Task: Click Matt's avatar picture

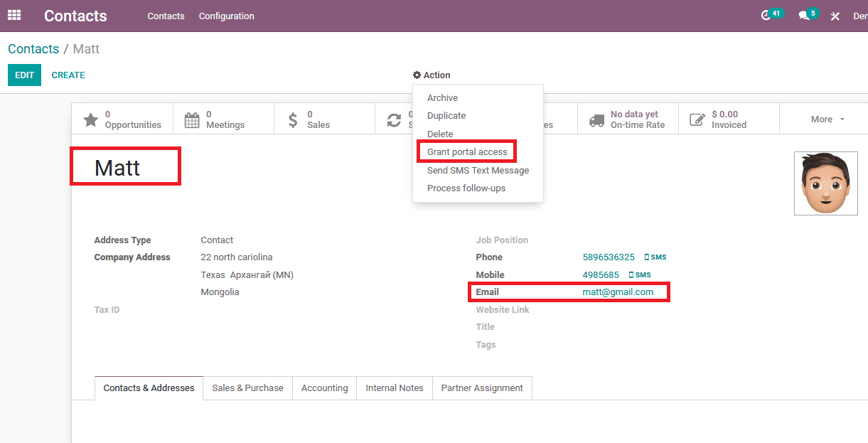Action: click(826, 183)
